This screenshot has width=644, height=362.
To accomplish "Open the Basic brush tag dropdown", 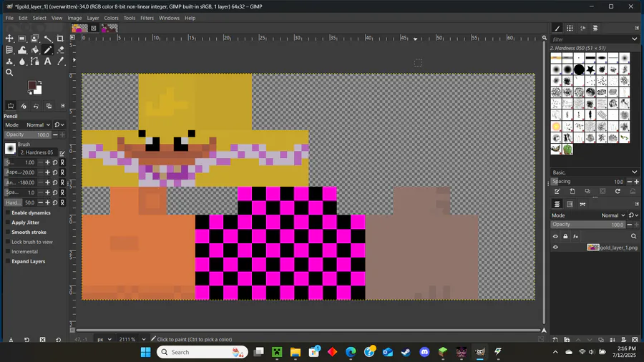I will [595, 172].
